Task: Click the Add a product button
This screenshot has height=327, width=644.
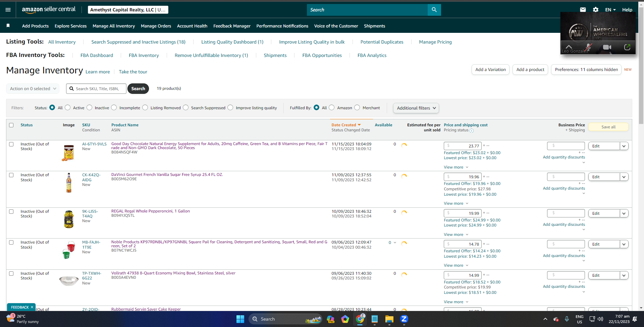Action: [530, 70]
